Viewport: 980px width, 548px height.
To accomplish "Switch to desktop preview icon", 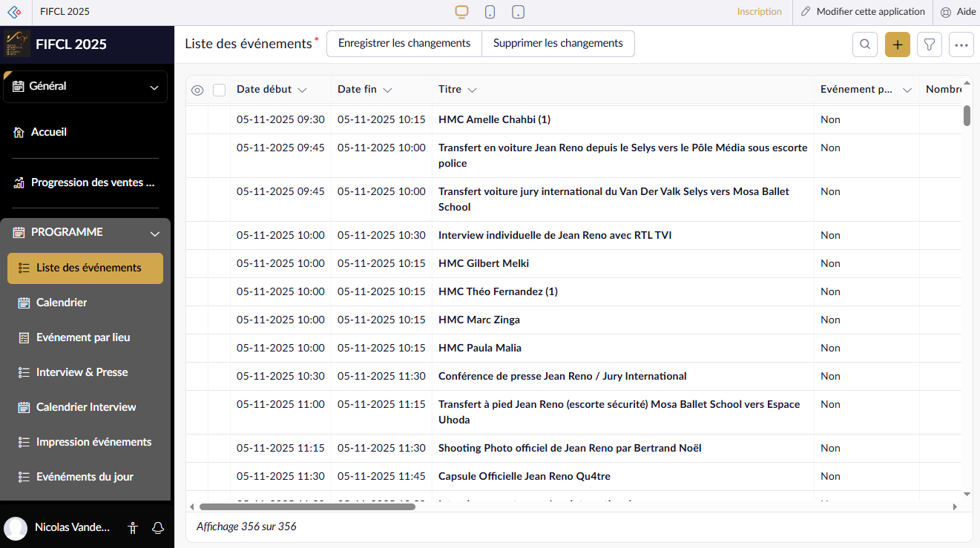I will click(461, 12).
